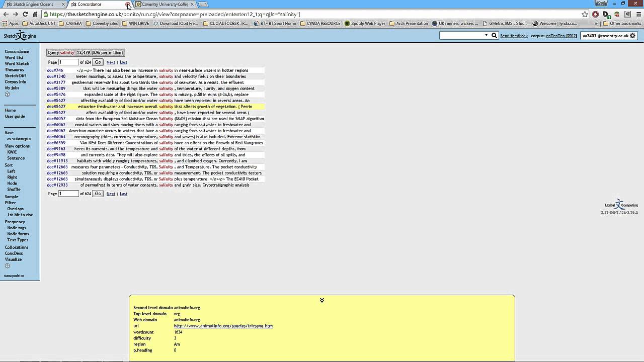644x362 pixels.
Task: Enable the Shuffle sort option
Action: 13,189
